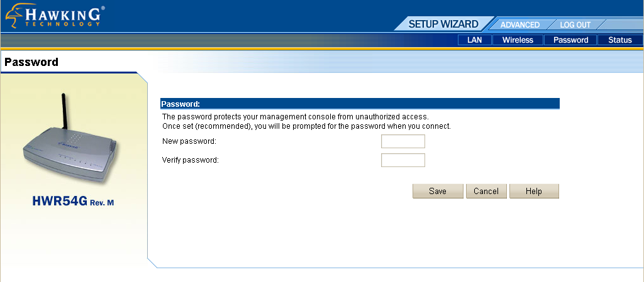Click the "New password:" label text

pos(189,141)
